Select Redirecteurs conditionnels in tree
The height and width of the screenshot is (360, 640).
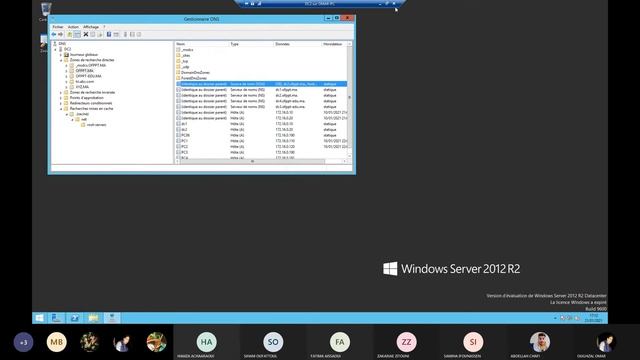point(88,103)
